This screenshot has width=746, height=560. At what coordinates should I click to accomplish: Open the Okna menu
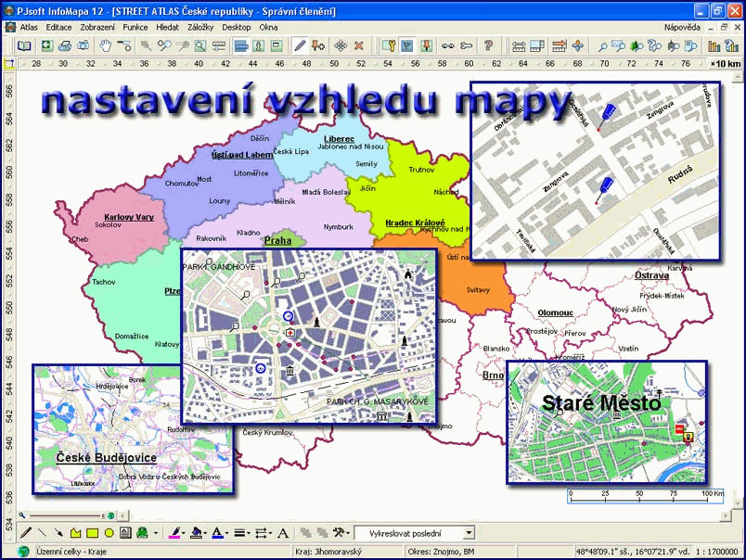coord(268,27)
